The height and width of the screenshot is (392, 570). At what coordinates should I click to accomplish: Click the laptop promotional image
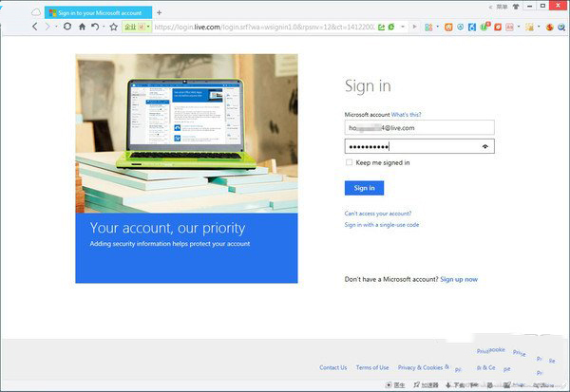(186, 133)
